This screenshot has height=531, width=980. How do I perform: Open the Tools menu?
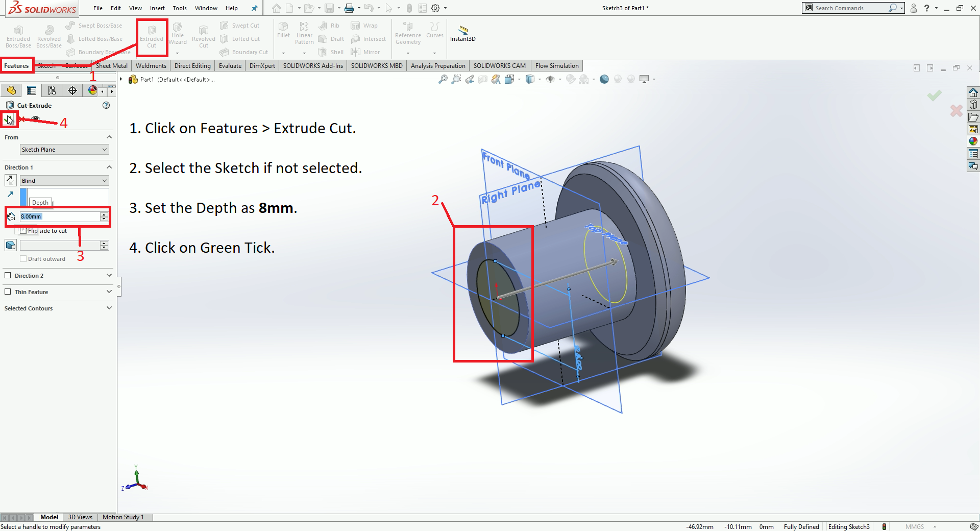pos(180,8)
